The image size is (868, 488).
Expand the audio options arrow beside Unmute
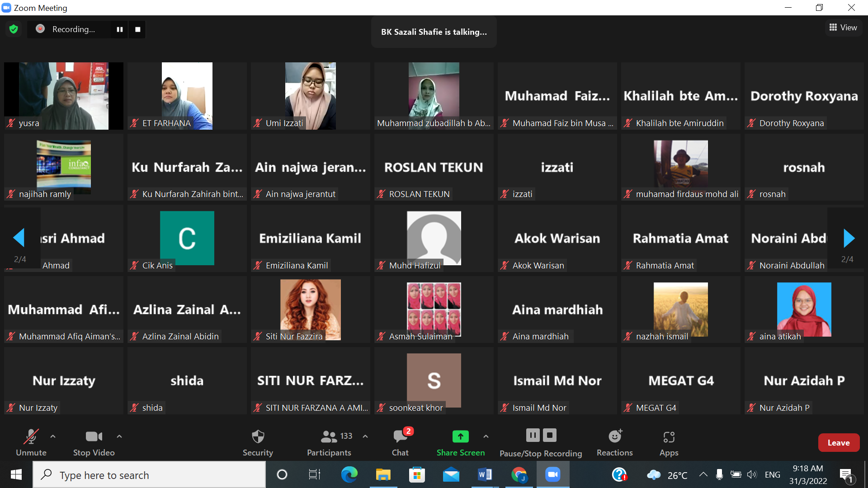pyautogui.click(x=53, y=436)
